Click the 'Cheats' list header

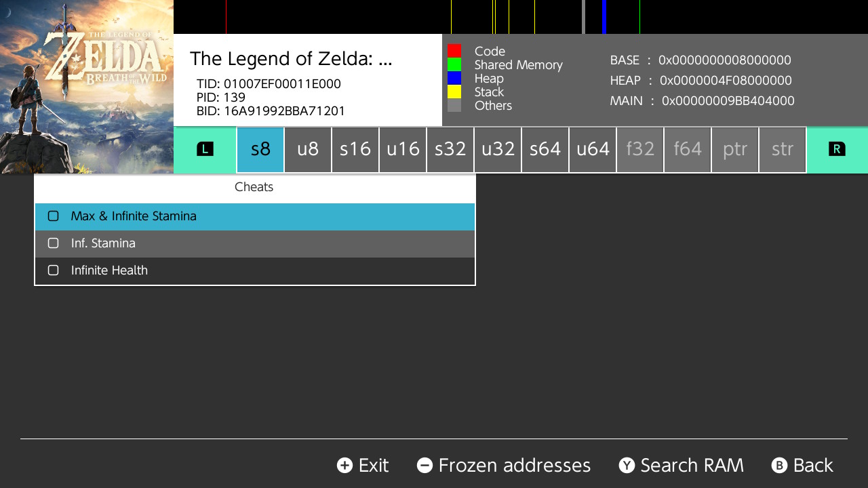point(254,187)
